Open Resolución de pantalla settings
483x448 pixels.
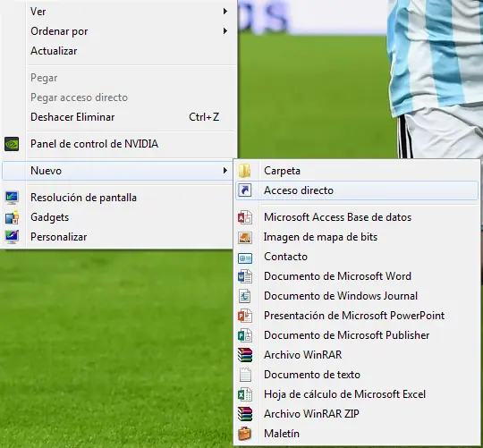coord(117,198)
